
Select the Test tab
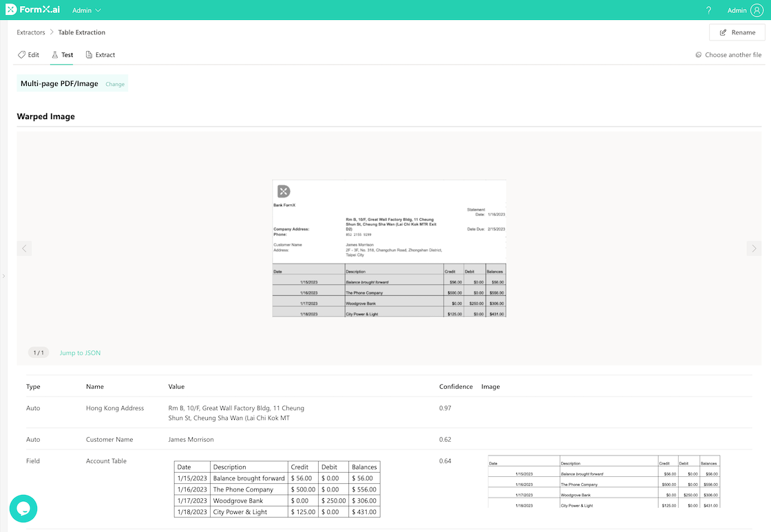[62, 55]
